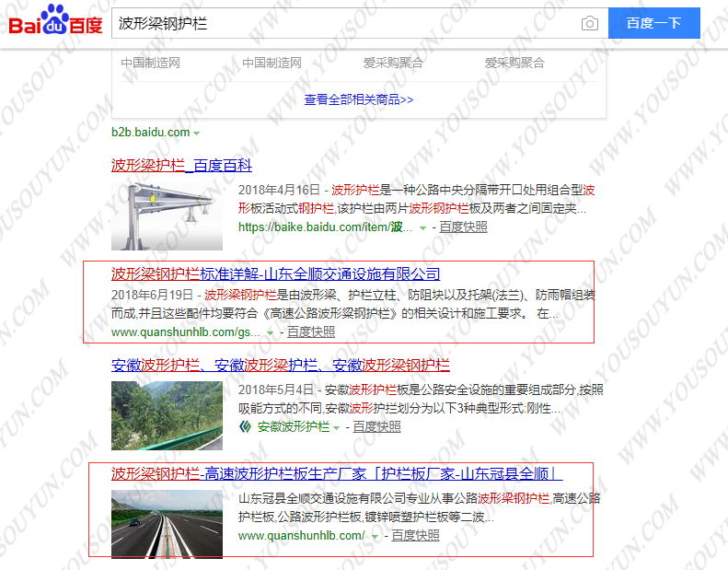The height and width of the screenshot is (570, 728).
Task: Click www.quanshunhlb.com/gs... URL
Action: [186, 332]
